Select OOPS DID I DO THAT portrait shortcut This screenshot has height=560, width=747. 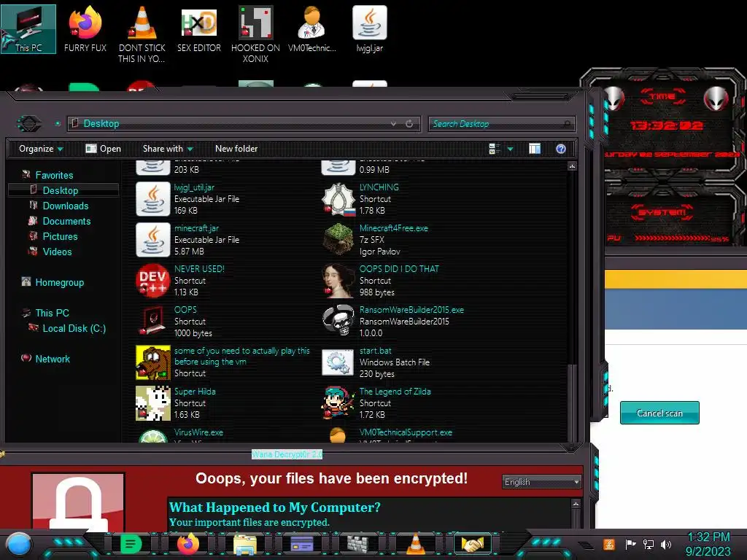click(x=338, y=281)
